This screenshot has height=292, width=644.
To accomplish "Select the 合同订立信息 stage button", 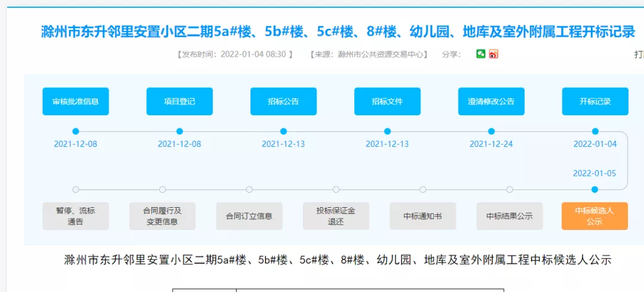I will pyautogui.click(x=249, y=216).
